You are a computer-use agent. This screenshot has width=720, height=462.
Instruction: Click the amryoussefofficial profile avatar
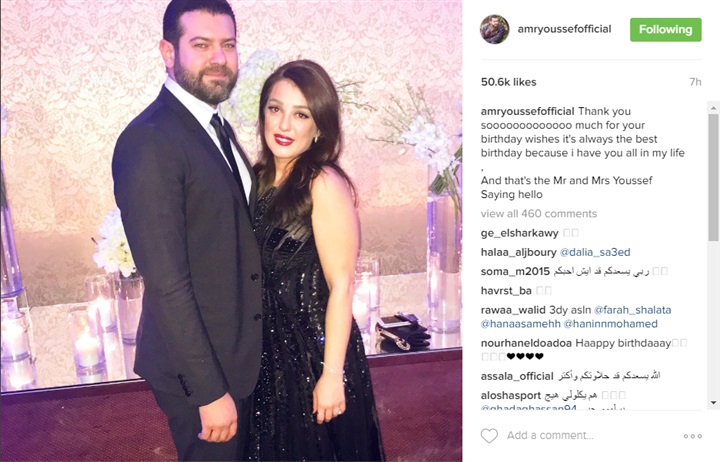coord(495,29)
